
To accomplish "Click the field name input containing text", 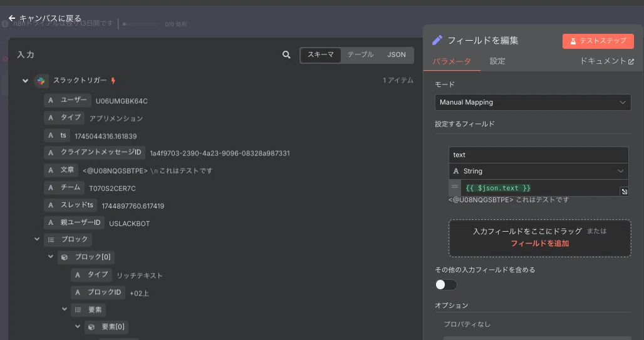I will coord(539,155).
